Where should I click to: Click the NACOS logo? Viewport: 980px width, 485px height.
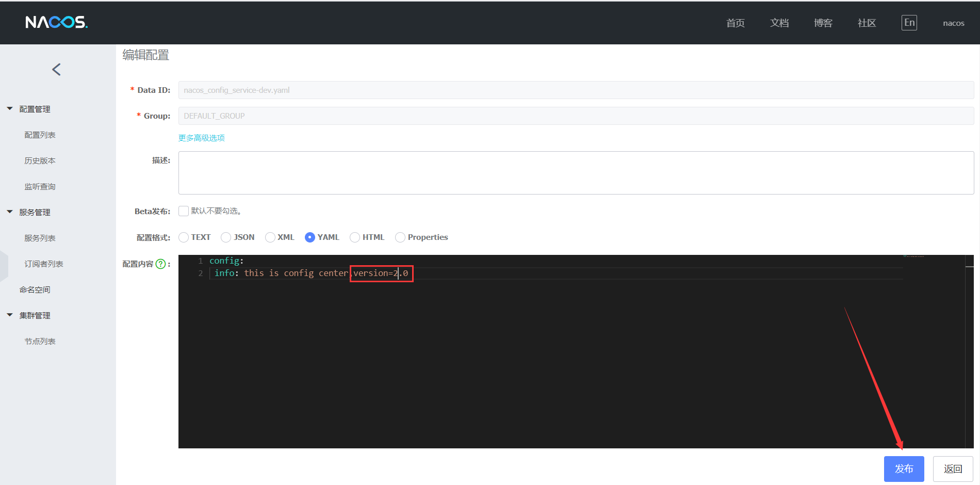(57, 22)
